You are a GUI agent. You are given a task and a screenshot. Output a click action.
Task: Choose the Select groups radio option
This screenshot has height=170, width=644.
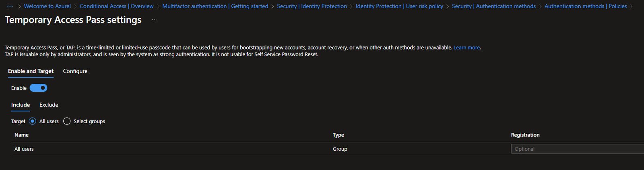(x=67, y=121)
